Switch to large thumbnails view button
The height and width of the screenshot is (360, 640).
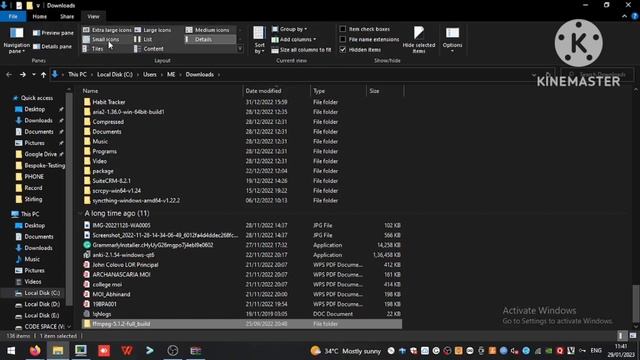click(633, 336)
